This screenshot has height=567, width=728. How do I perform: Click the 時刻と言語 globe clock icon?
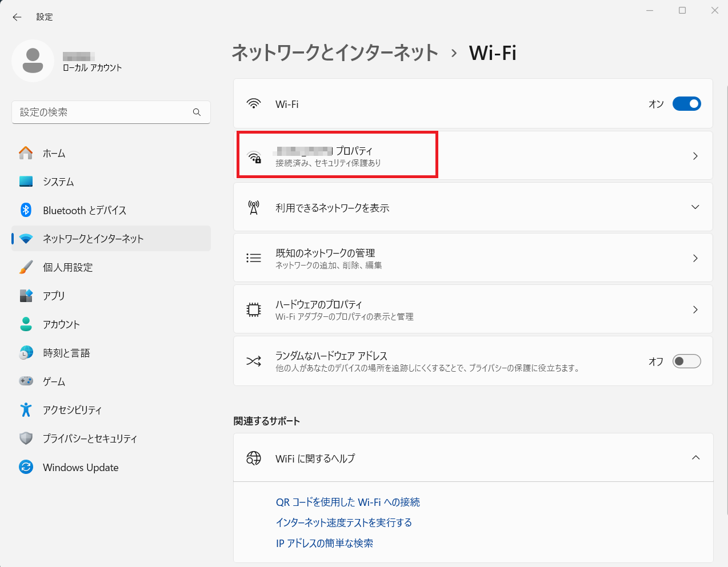point(26,353)
